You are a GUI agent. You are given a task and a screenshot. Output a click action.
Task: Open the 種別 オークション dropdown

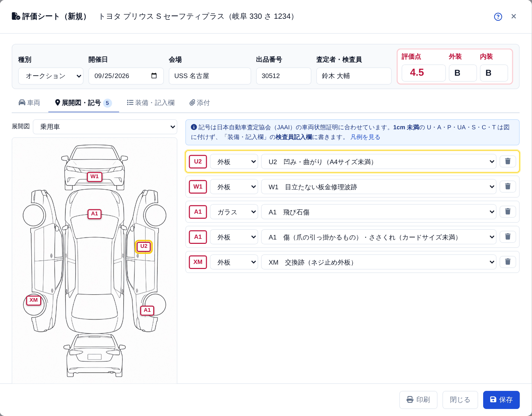pos(51,76)
